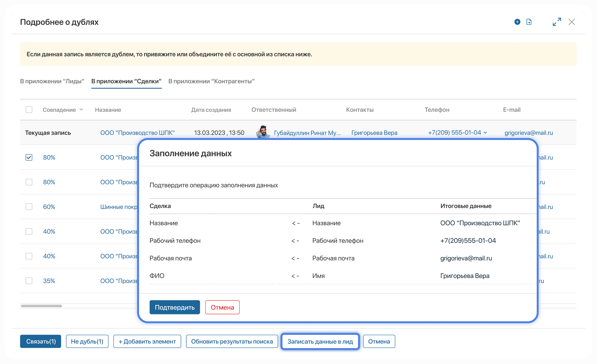Open the Григорьева Вера contact link
This screenshot has width=597, height=364.
pos(374,133)
